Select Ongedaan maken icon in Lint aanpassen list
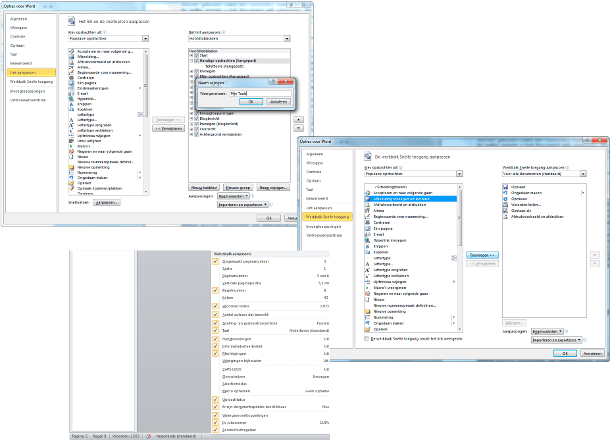The image size is (612, 443). (x=71, y=178)
